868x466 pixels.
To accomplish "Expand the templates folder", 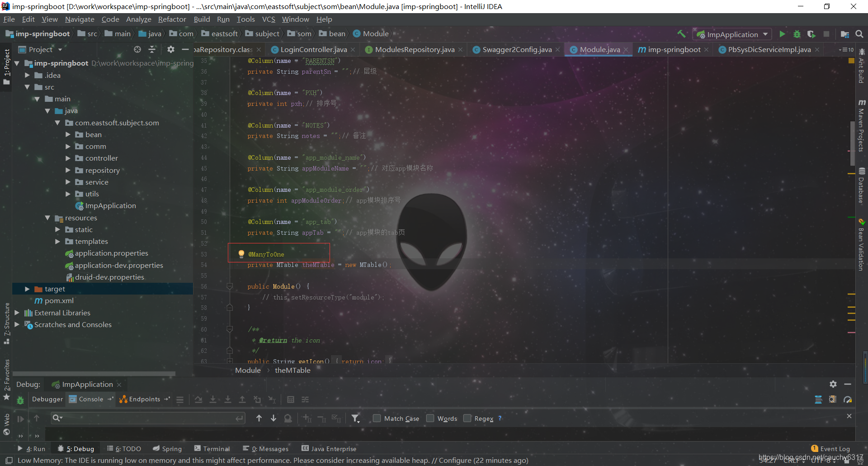I will (x=58, y=241).
